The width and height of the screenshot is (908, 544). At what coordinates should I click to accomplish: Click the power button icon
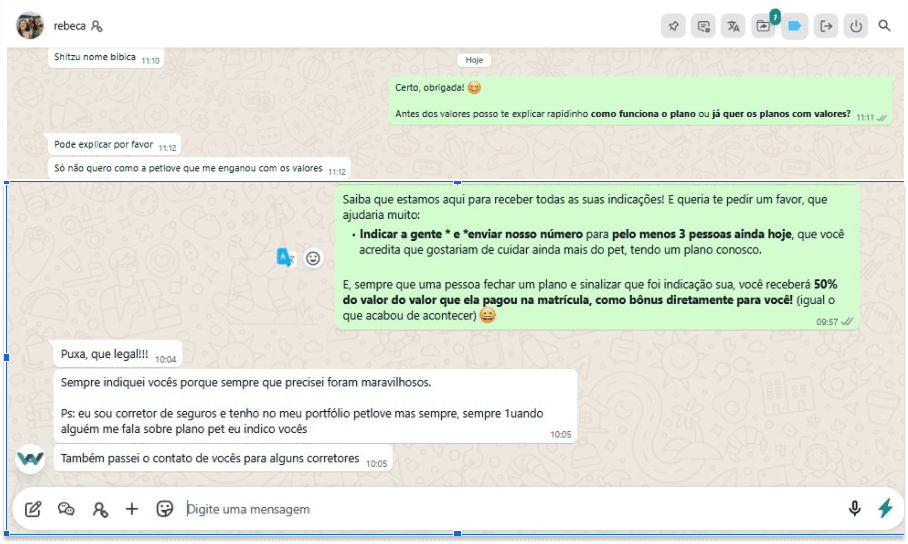click(856, 26)
